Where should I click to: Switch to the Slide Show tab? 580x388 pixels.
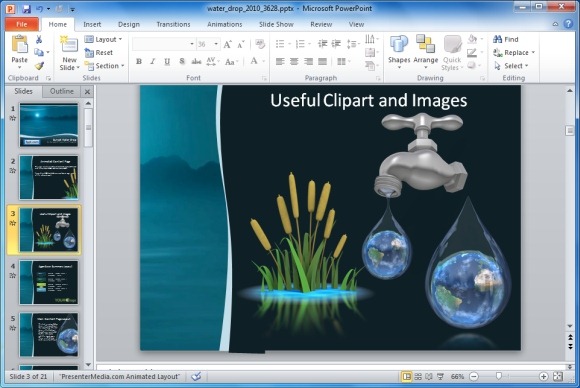point(276,24)
